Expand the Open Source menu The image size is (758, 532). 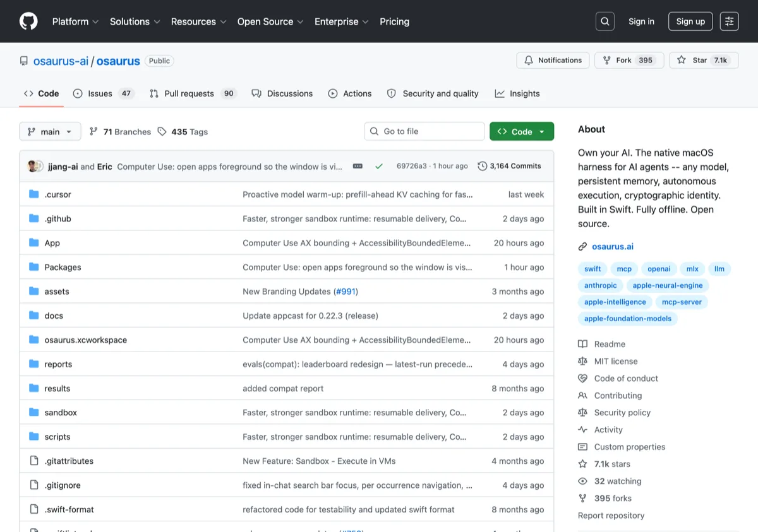(270, 21)
